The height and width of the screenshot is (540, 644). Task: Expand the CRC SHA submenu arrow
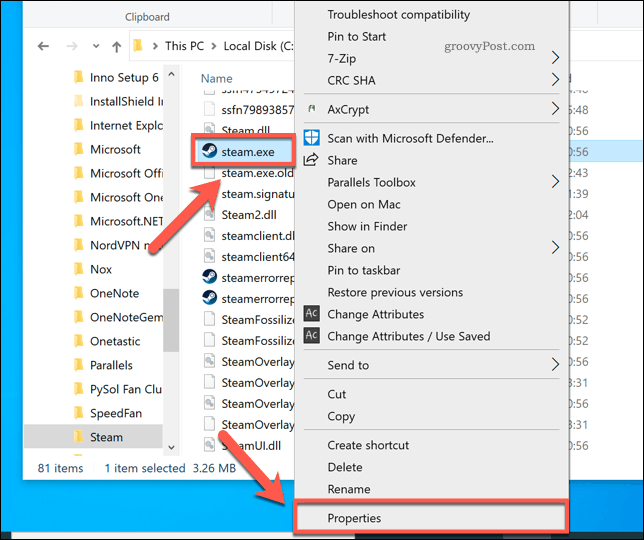click(x=555, y=80)
